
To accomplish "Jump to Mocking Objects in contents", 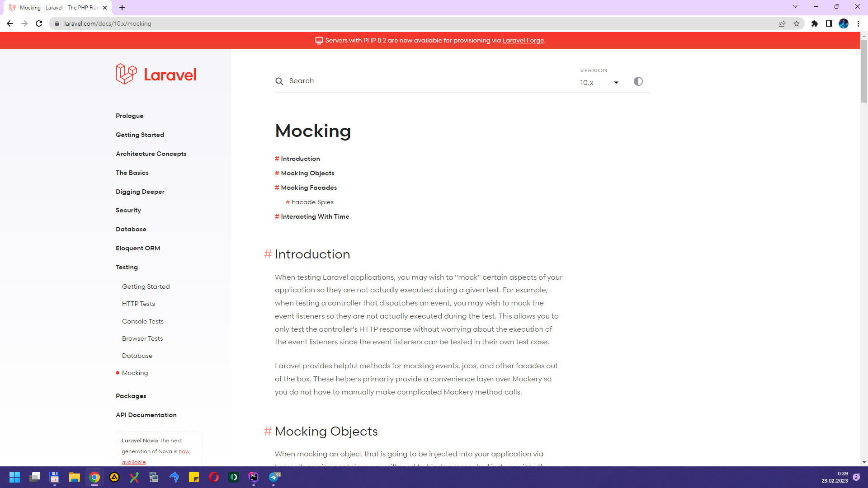I will (x=307, y=173).
